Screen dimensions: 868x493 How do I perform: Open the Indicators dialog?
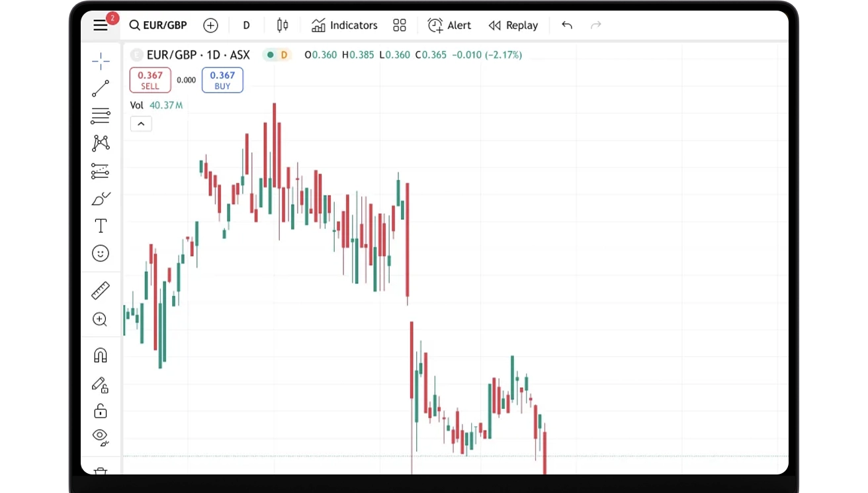click(345, 25)
